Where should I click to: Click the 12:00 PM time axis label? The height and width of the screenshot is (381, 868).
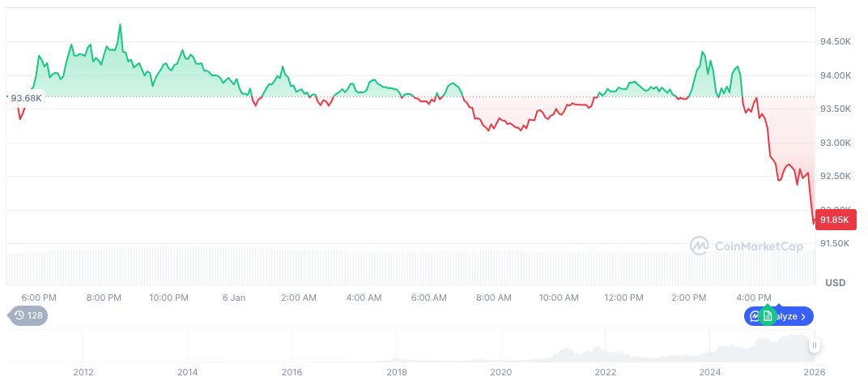click(x=624, y=298)
